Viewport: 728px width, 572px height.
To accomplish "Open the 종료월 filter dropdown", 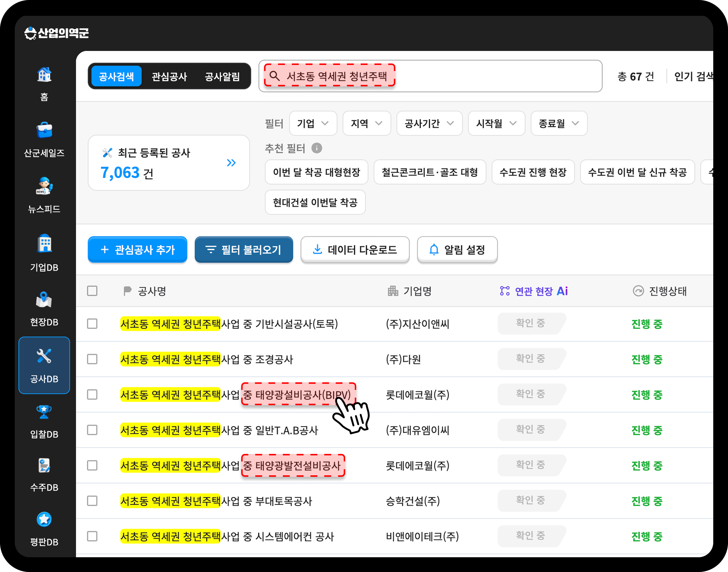I will (x=559, y=123).
